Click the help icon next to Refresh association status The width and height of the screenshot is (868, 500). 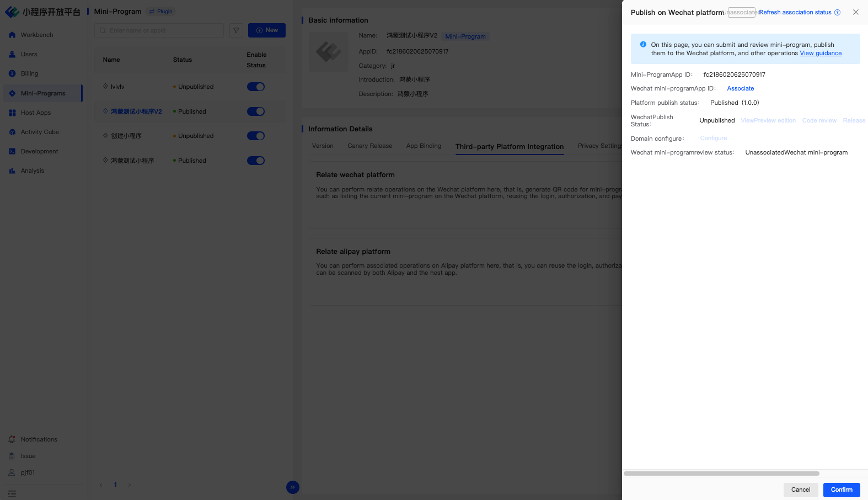coord(837,12)
